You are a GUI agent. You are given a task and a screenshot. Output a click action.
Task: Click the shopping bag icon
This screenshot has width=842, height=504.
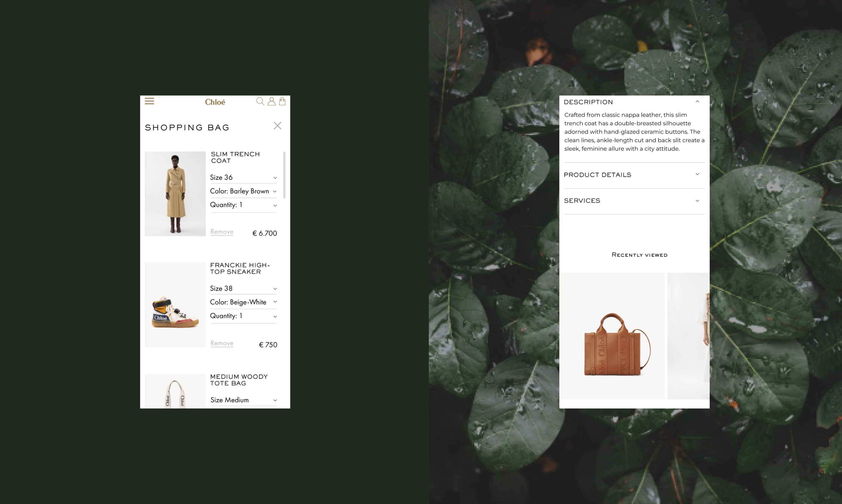(x=282, y=101)
